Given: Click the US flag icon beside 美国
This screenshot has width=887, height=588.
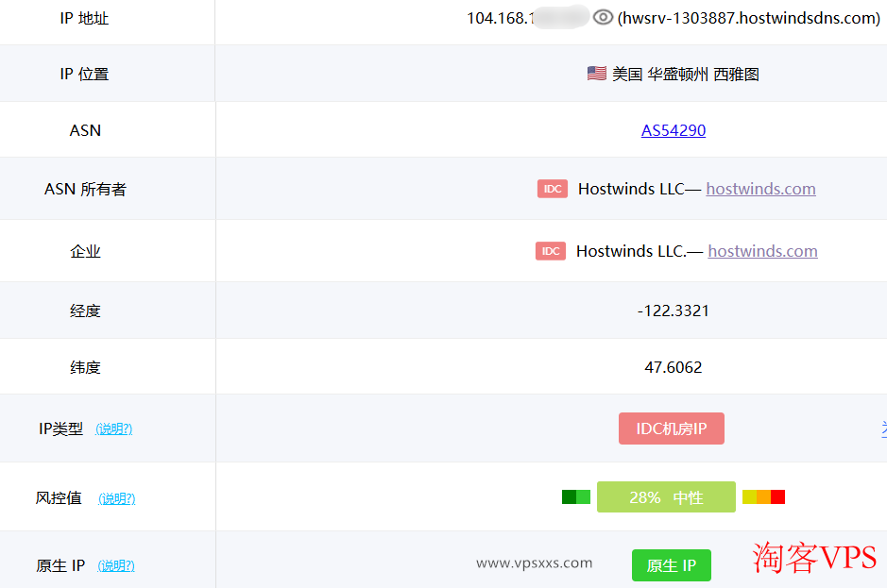Looking at the screenshot, I should click(596, 74).
